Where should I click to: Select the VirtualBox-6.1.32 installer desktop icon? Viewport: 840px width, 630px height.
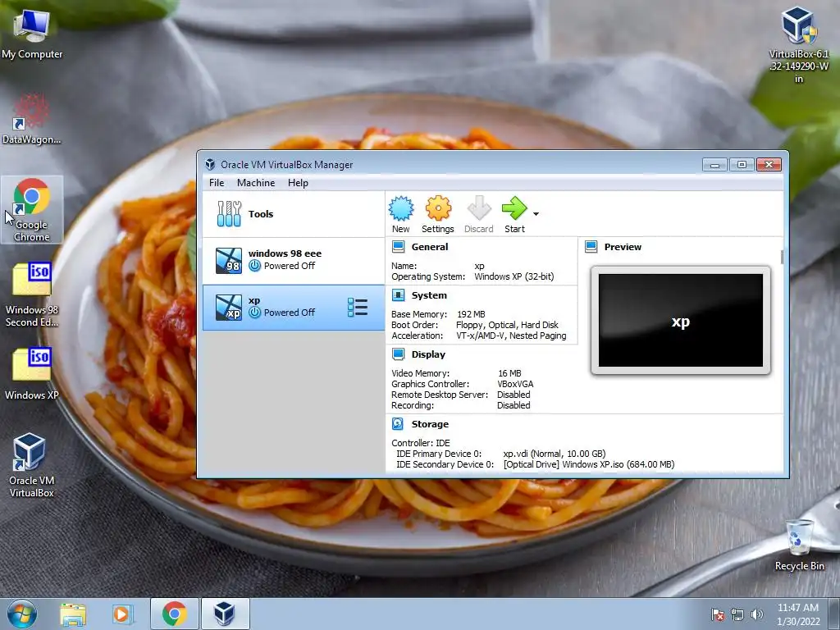799,45
